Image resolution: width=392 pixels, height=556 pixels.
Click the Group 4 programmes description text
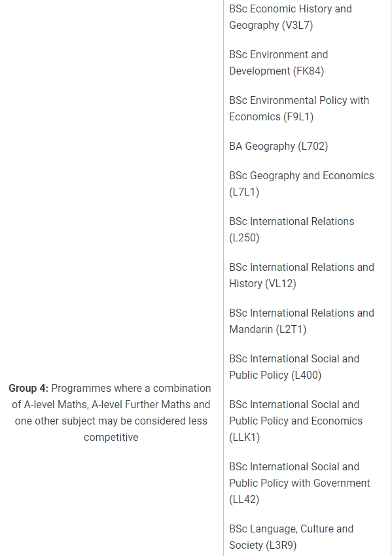(x=111, y=413)
